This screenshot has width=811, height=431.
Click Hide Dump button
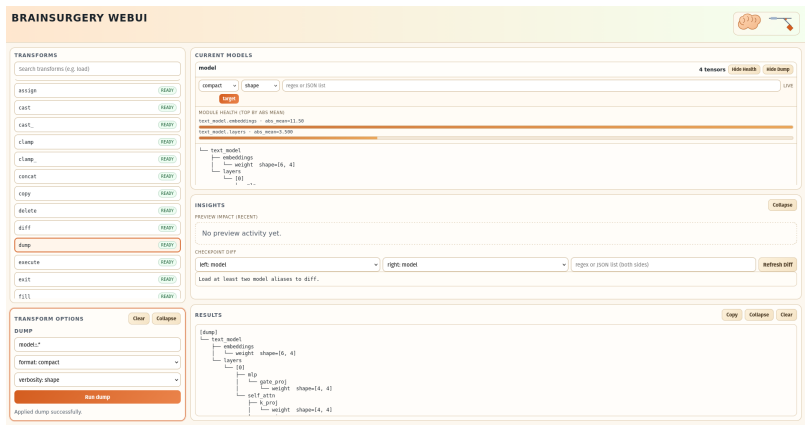[x=778, y=69]
